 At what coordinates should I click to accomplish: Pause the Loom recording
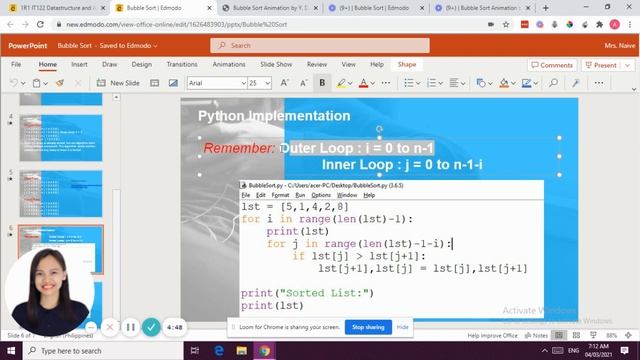[131, 327]
